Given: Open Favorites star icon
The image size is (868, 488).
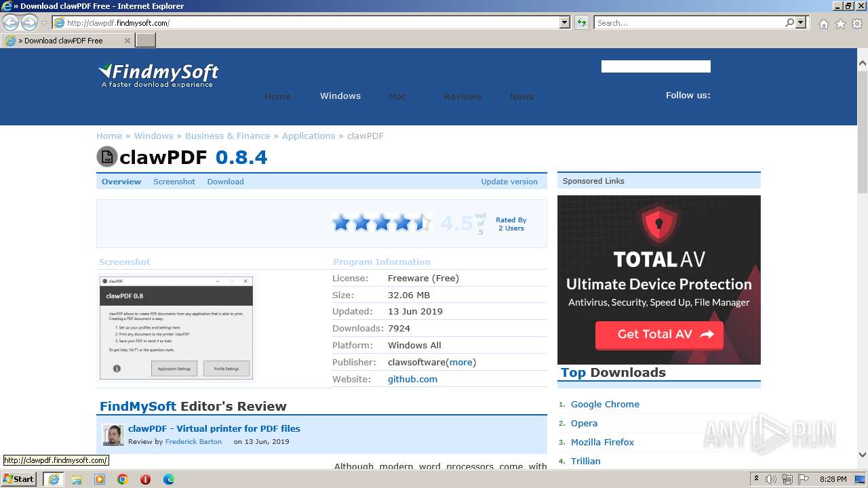Looking at the screenshot, I should pos(840,24).
